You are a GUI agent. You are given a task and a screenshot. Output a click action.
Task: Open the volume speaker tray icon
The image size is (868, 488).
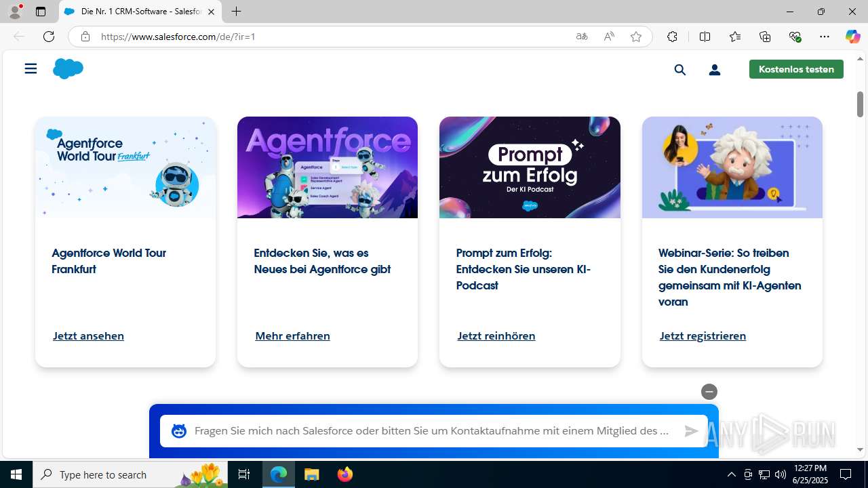point(781,474)
